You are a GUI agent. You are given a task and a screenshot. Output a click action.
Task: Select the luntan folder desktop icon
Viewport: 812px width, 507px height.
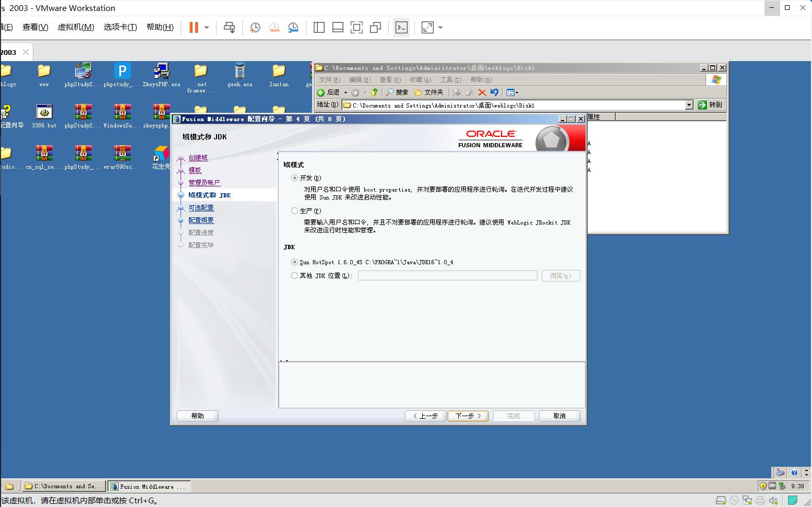(279, 74)
